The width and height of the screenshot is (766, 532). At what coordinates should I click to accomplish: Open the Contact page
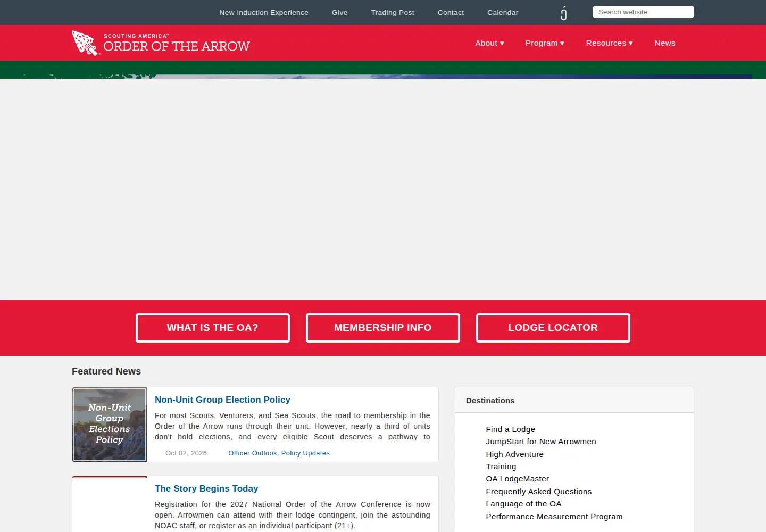(451, 12)
